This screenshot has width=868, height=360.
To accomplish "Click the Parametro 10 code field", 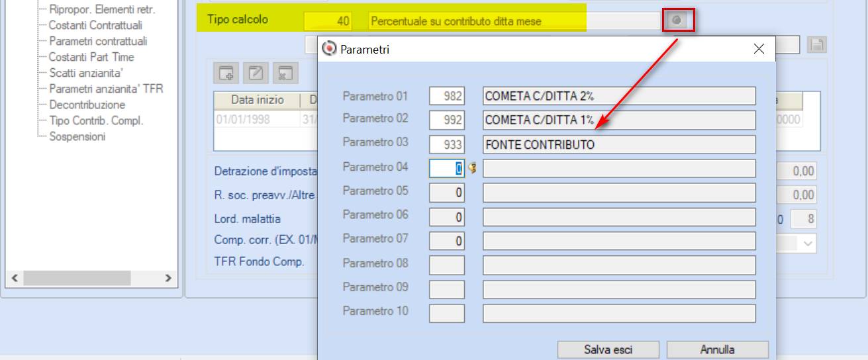I will click(447, 313).
